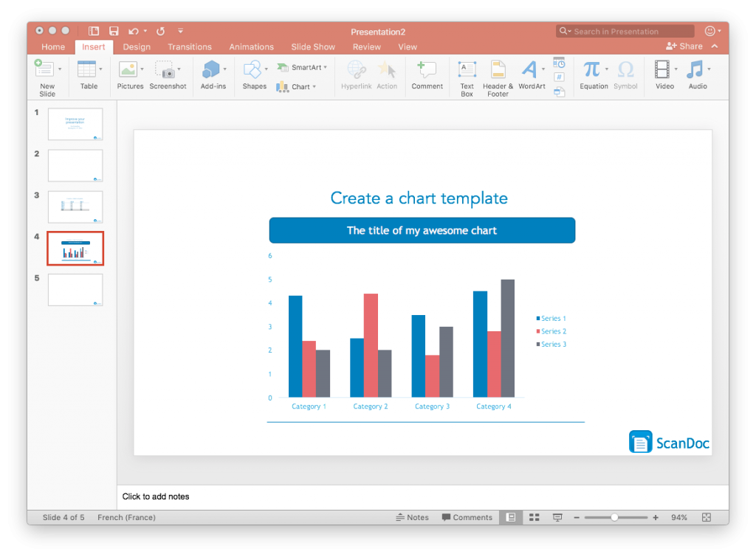Switch to the Animations tab
756x557 pixels.
point(251,46)
